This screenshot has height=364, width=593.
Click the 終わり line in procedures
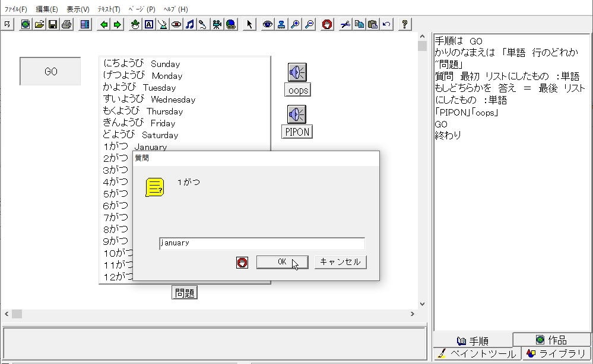point(448,135)
